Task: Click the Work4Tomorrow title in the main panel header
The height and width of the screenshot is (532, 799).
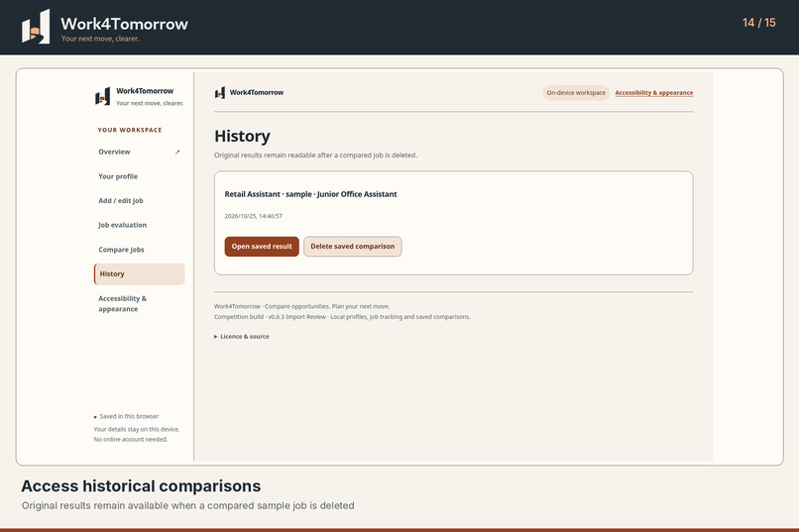Action: 257,93
